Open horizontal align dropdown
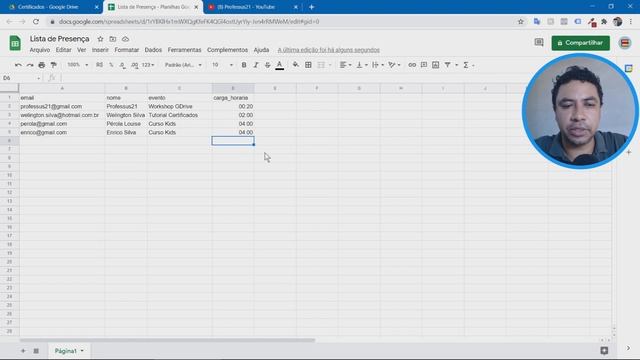Image resolution: width=640 pixels, height=360 pixels. pyautogui.click(x=345, y=65)
